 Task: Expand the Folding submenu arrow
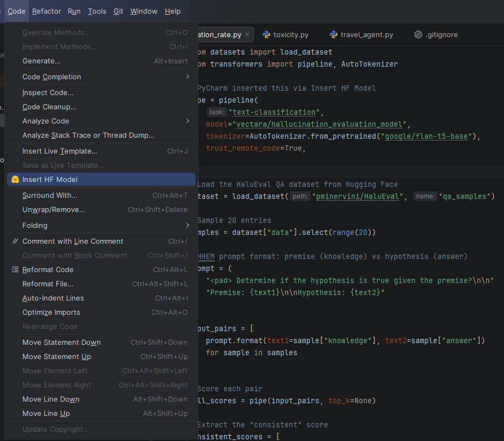click(188, 225)
